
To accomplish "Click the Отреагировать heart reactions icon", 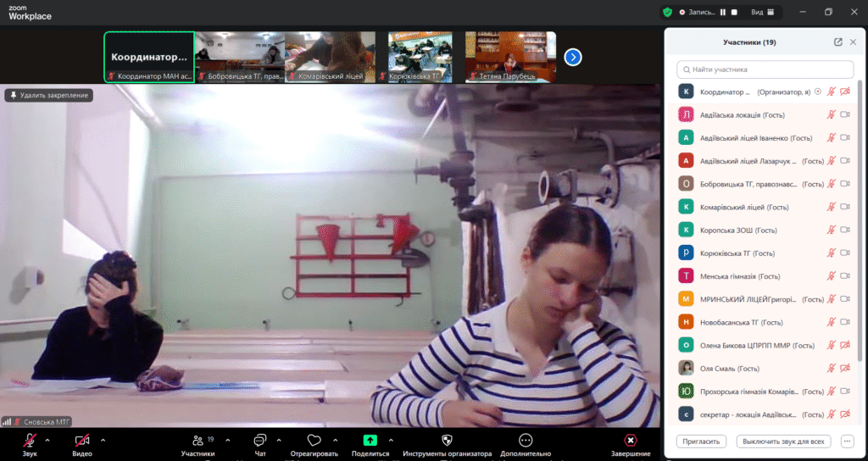I will point(314,441).
